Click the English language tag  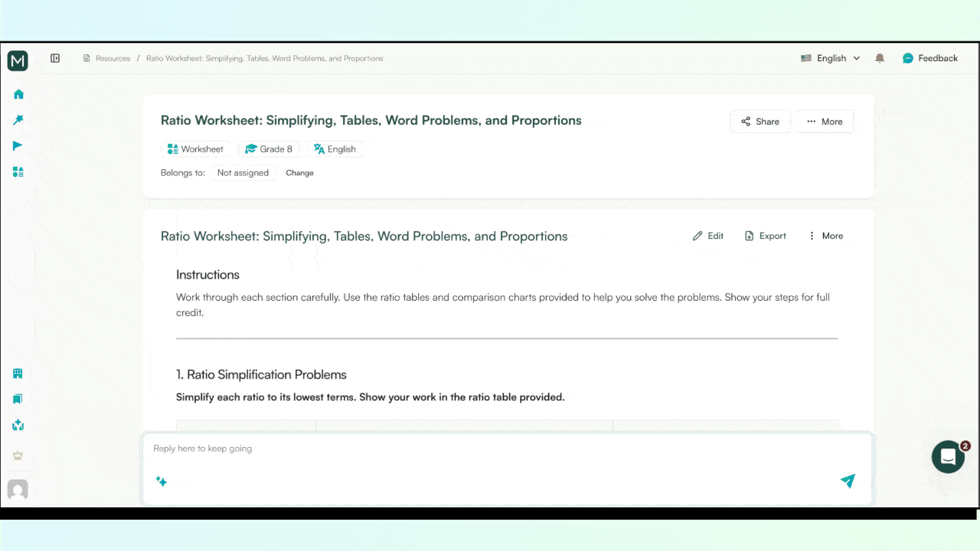pos(335,149)
